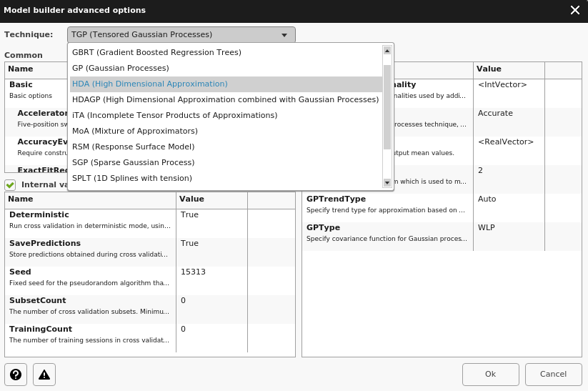Choose SGP (Sparse Gaussian Process)
Image resolution: width=588 pixels, height=391 pixels.
point(134,162)
